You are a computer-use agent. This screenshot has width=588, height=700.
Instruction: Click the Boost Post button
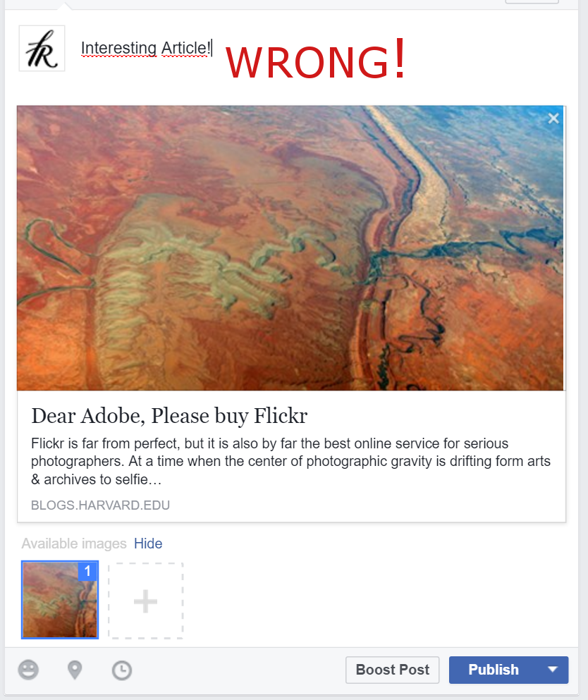pos(393,670)
